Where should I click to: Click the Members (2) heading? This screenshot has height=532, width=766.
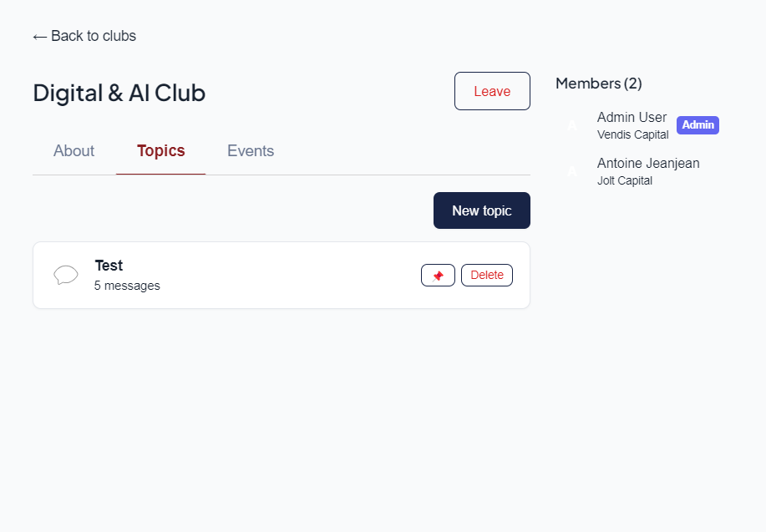pos(598,84)
